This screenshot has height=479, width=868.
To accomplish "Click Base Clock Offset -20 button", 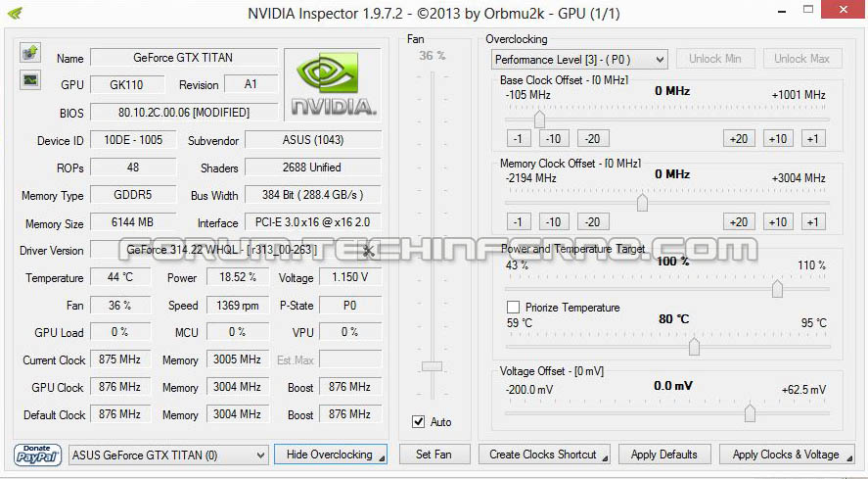I will 593,138.
